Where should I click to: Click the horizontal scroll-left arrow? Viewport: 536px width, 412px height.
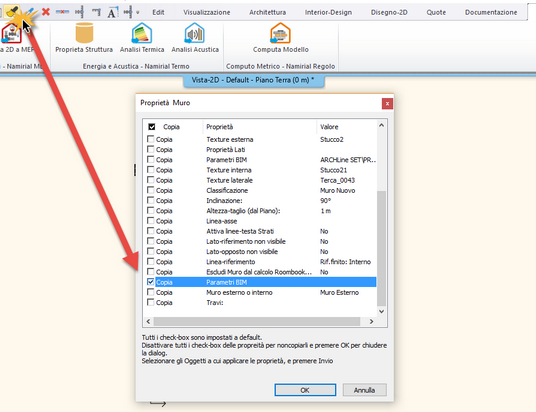[x=148, y=321]
